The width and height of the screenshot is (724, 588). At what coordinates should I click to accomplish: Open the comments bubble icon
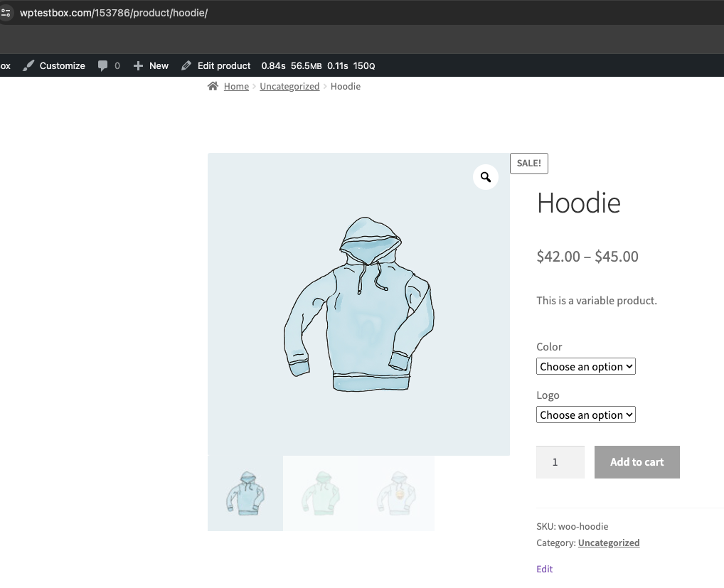point(103,65)
